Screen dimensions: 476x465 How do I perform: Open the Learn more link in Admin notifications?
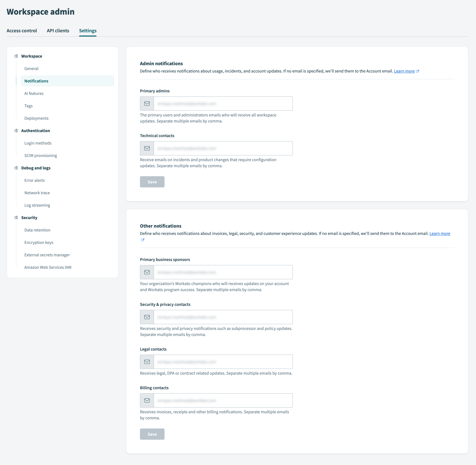(x=404, y=71)
